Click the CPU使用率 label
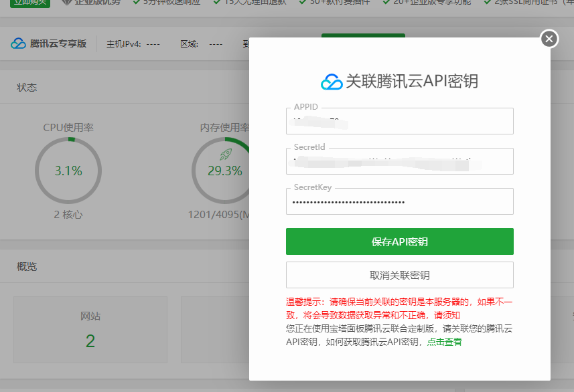 (x=68, y=128)
